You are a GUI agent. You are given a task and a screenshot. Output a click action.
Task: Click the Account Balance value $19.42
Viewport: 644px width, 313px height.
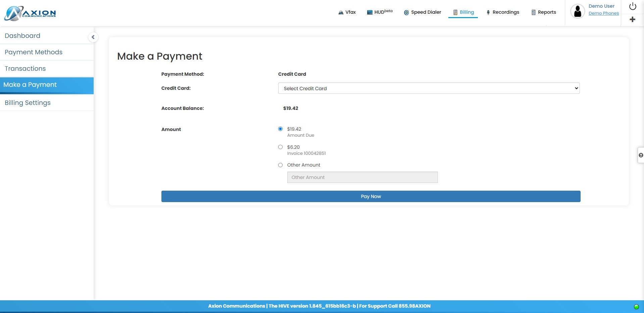click(x=291, y=108)
